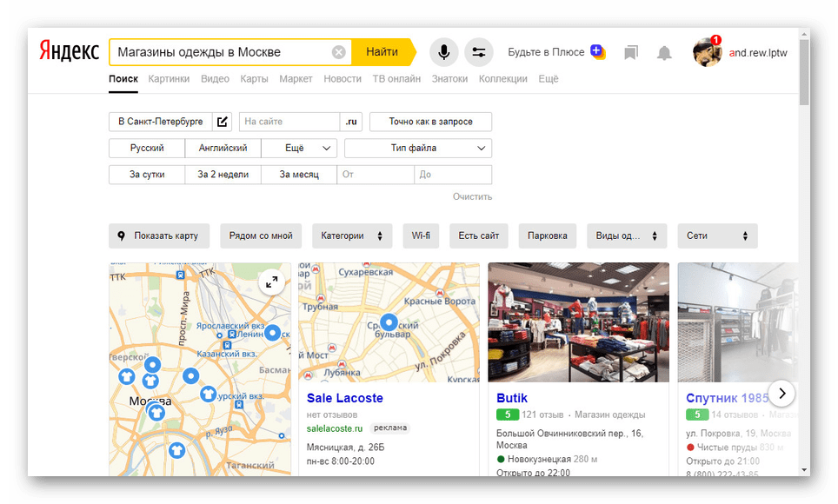838x504 pixels.
Task: Open the Sale Lacoste title link
Action: coord(345,398)
